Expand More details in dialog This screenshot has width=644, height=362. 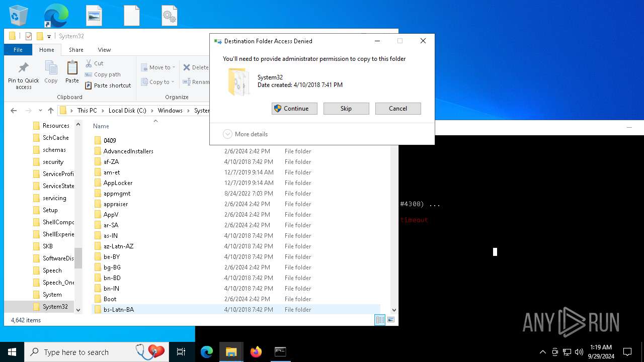(246, 134)
